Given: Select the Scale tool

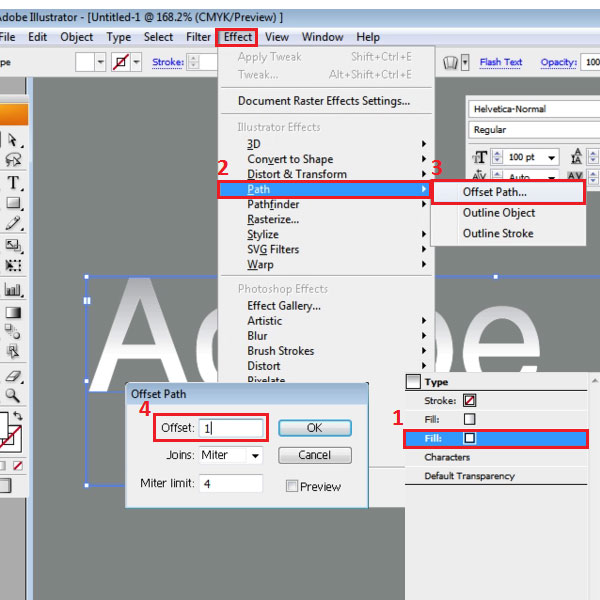Looking at the screenshot, I should tap(13, 245).
